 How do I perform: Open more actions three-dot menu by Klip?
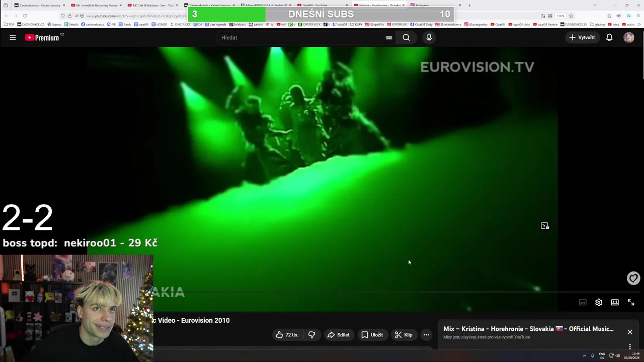coord(426,335)
